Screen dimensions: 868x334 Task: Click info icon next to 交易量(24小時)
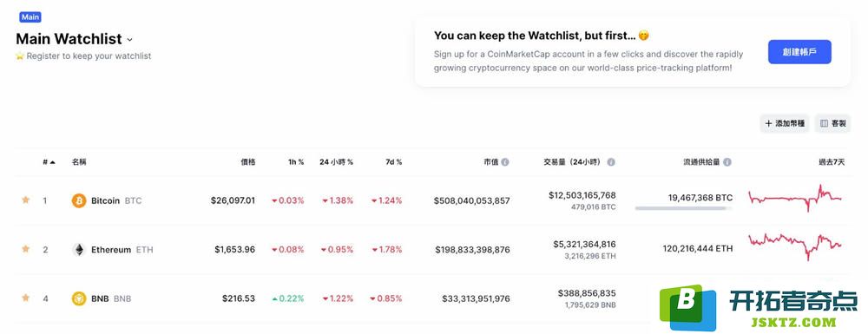pos(611,162)
